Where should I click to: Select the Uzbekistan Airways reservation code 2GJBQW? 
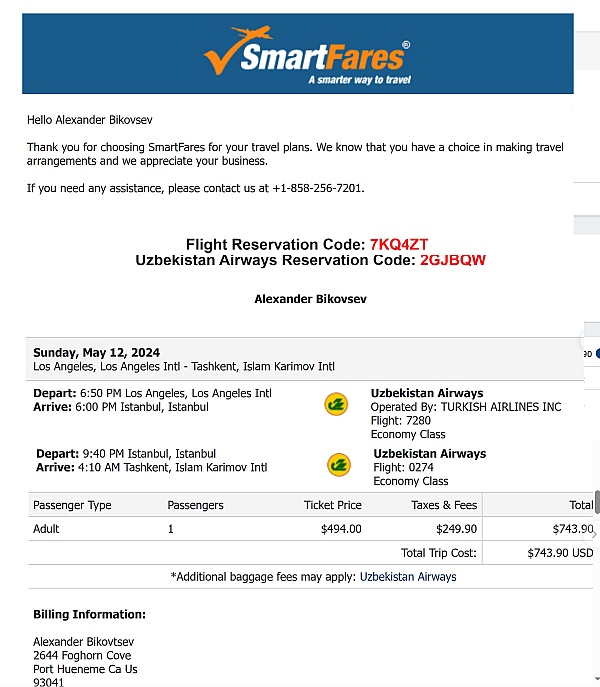[453, 260]
